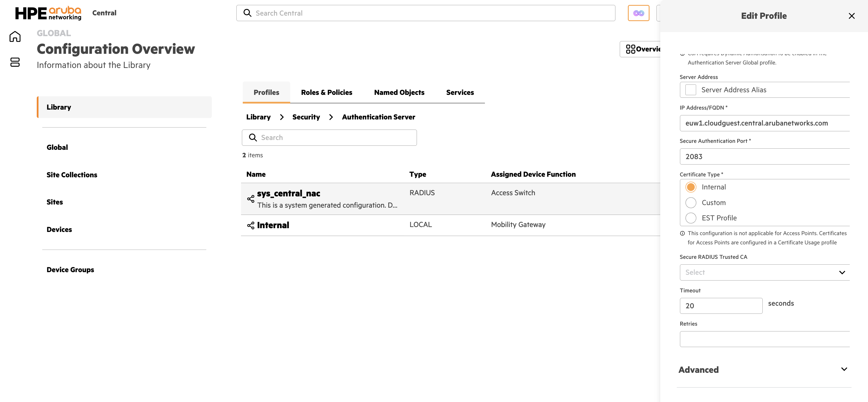The image size is (868, 402).
Task: Click the AI assistant infinity icon
Action: tap(638, 13)
